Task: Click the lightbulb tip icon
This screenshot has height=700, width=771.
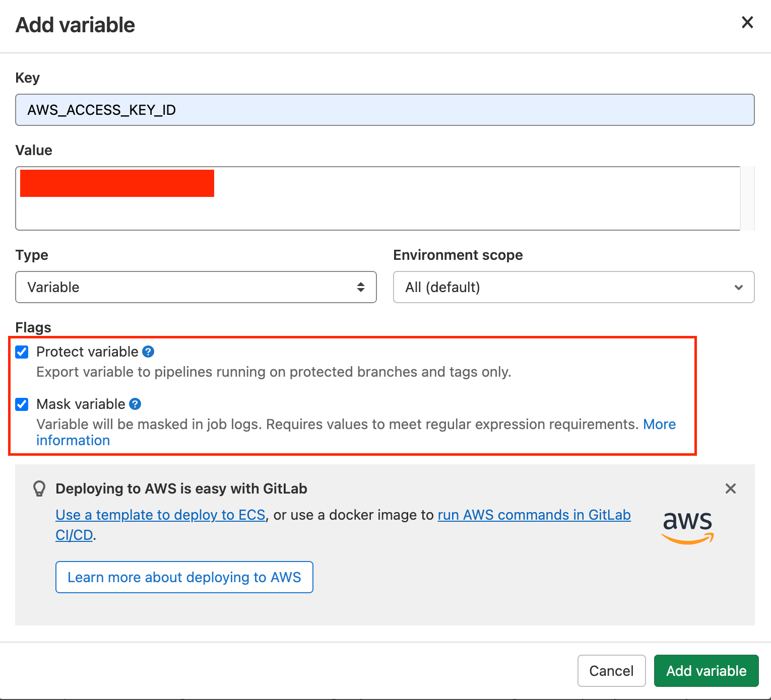Action: [x=39, y=488]
